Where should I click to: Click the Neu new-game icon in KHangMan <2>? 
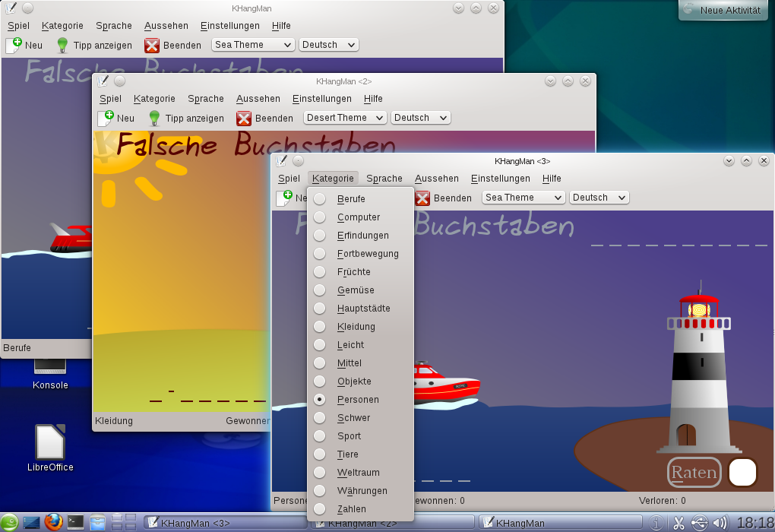click(106, 118)
